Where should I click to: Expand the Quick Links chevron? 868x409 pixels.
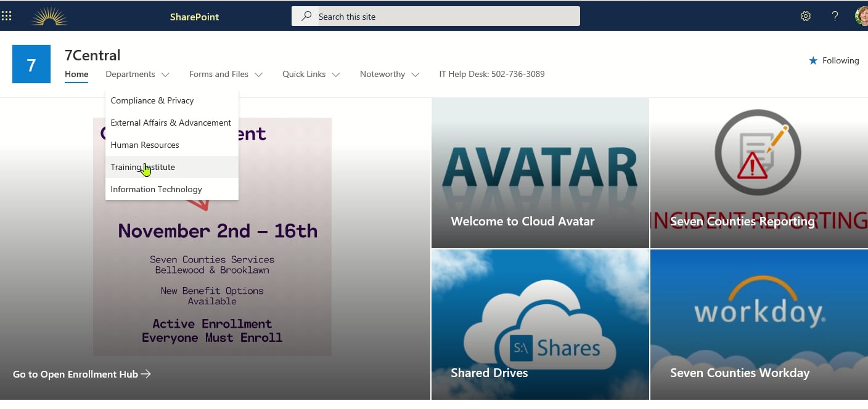pos(336,75)
